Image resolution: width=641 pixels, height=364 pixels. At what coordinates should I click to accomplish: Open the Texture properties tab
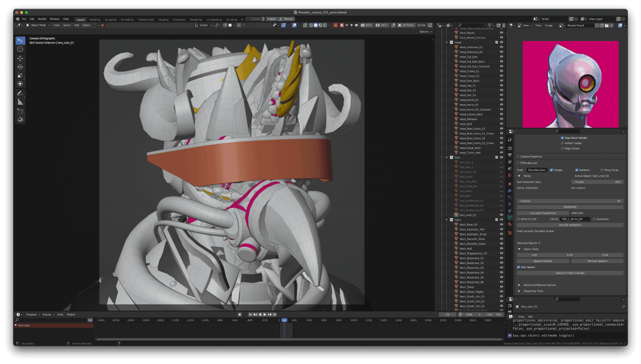[510, 233]
